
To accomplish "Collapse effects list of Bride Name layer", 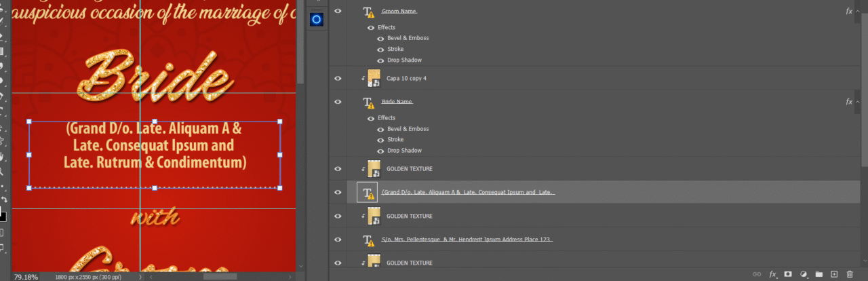I will (858, 102).
